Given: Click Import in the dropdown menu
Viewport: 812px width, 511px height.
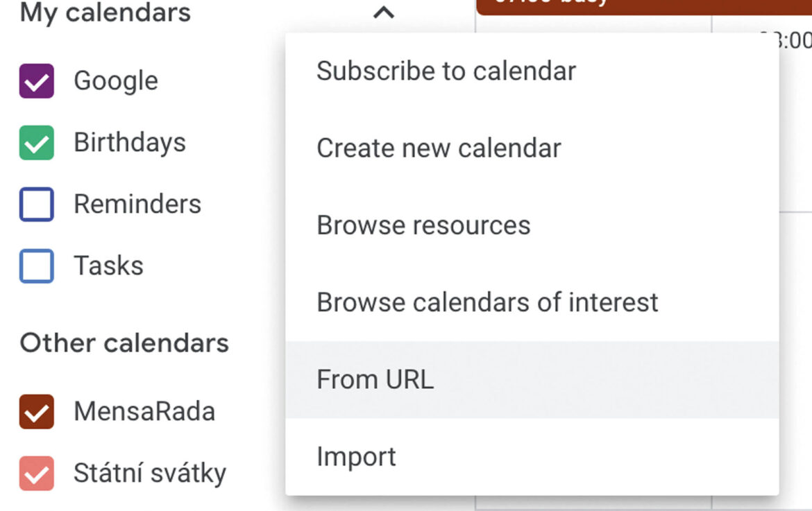Looking at the screenshot, I should tap(356, 457).
